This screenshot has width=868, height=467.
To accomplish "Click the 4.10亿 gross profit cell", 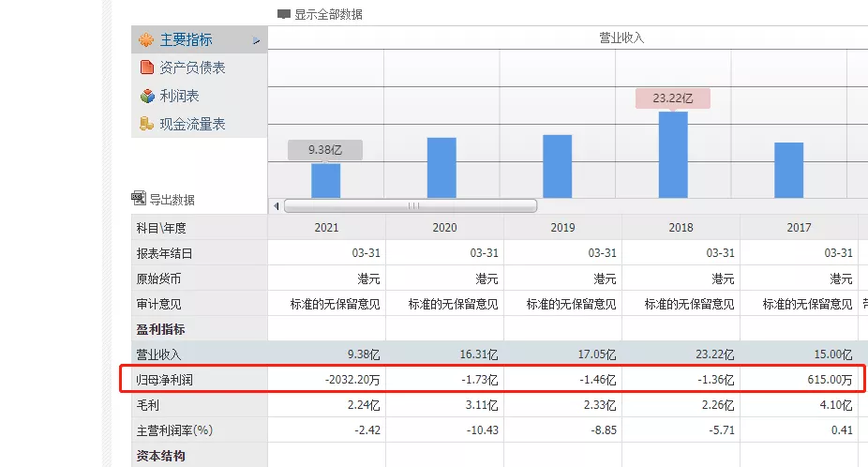I will point(799,405).
